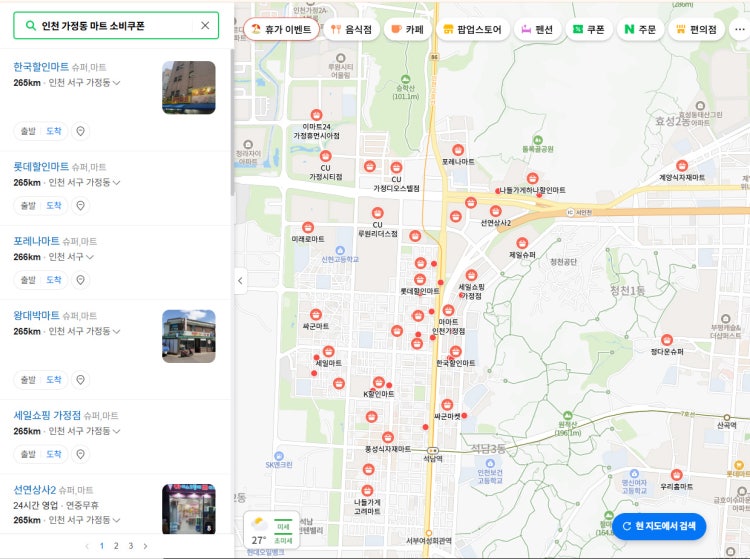Select 싸군마트 map marker

[x=315, y=315]
